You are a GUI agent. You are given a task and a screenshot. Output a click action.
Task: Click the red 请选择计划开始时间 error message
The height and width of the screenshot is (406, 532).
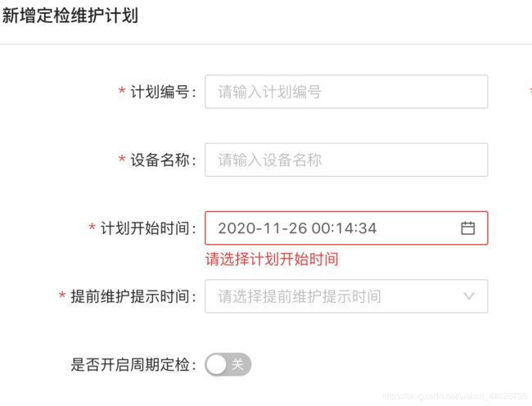tap(272, 259)
